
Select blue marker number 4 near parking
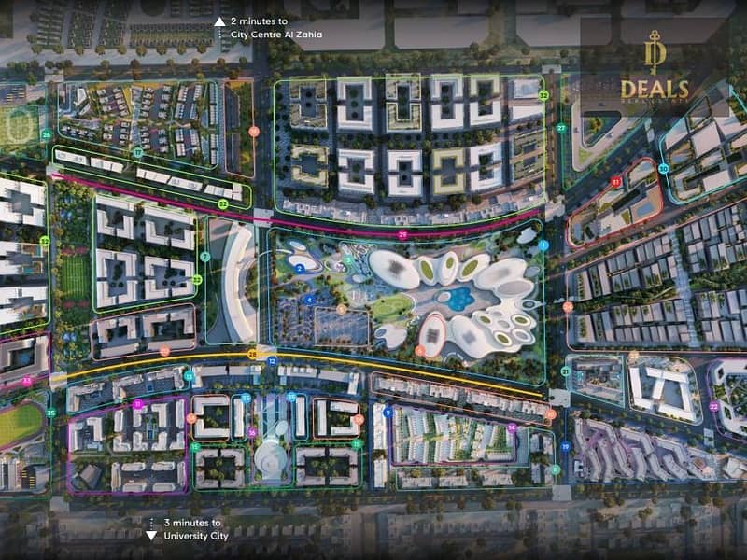click(x=309, y=300)
